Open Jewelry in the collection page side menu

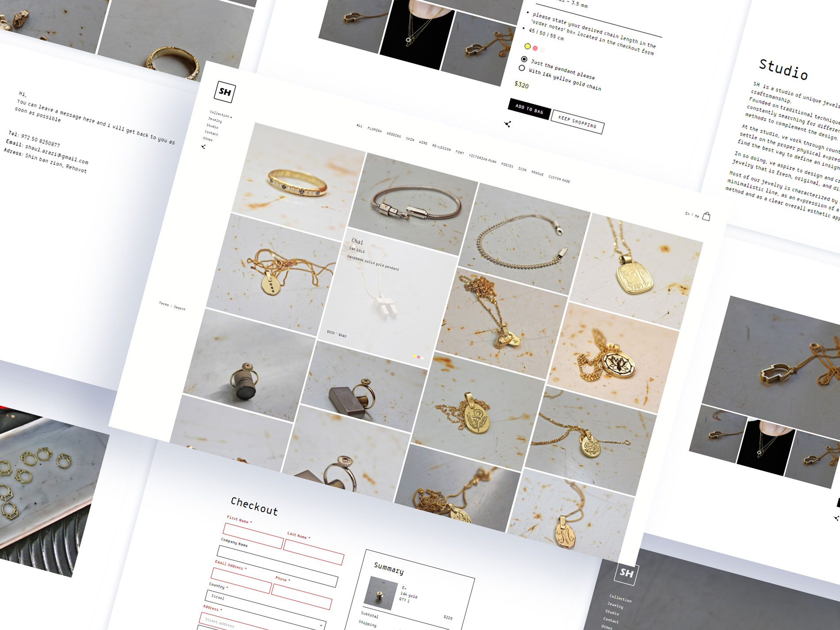pos(215,120)
